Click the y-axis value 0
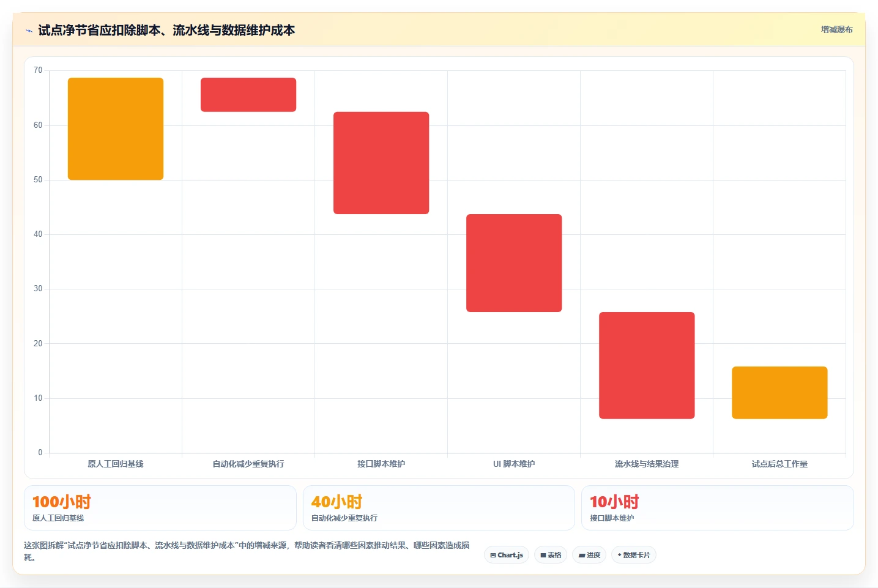 pyautogui.click(x=40, y=453)
